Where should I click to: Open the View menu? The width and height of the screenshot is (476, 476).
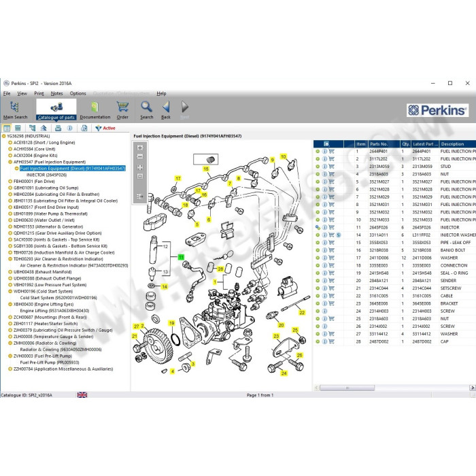[22, 94]
